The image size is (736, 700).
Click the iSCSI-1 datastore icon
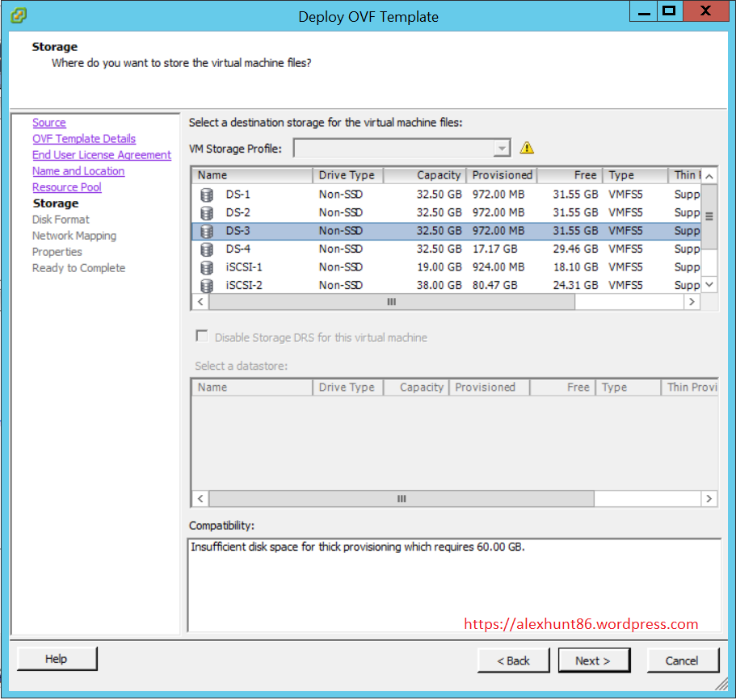point(207,267)
